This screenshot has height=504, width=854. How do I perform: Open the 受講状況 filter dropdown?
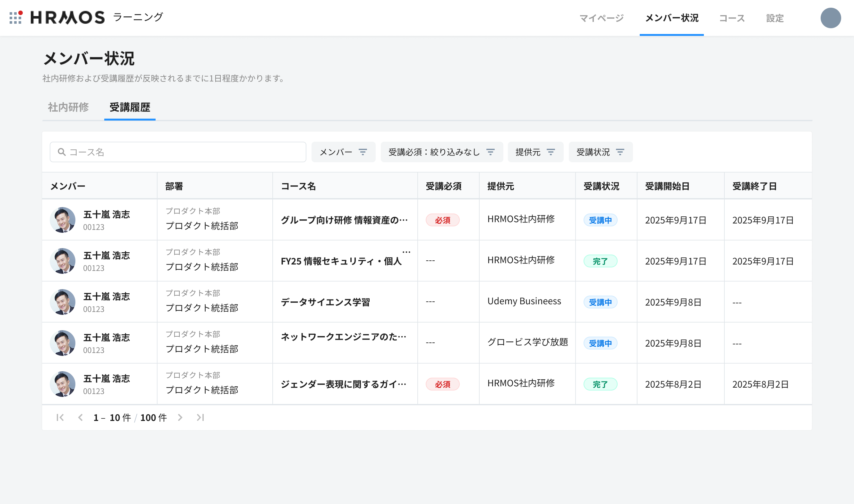[x=601, y=152]
